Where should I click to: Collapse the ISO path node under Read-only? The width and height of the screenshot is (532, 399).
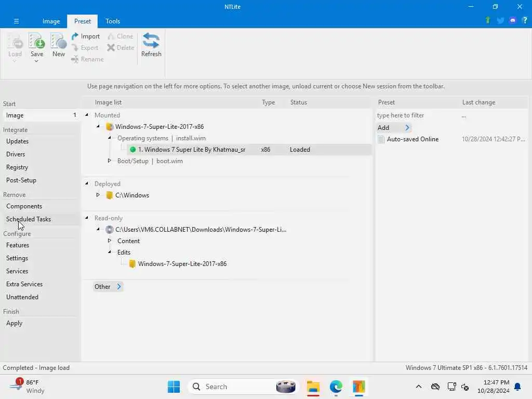point(98,229)
